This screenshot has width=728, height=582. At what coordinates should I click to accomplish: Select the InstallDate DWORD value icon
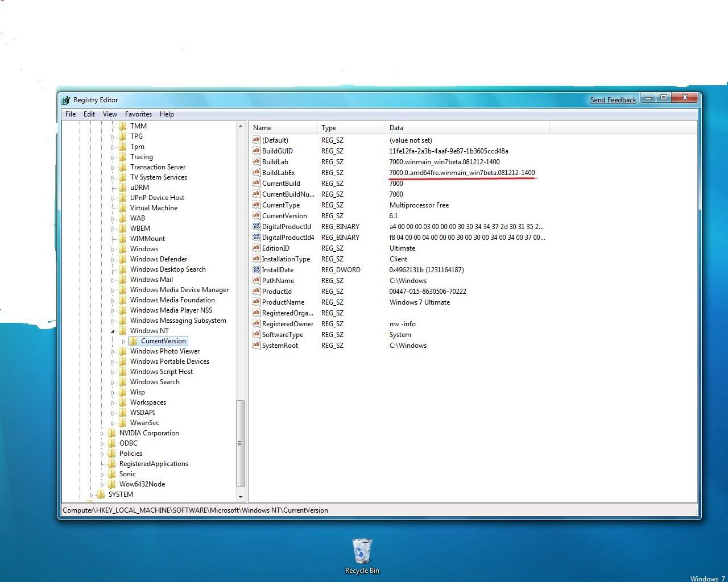pos(256,269)
